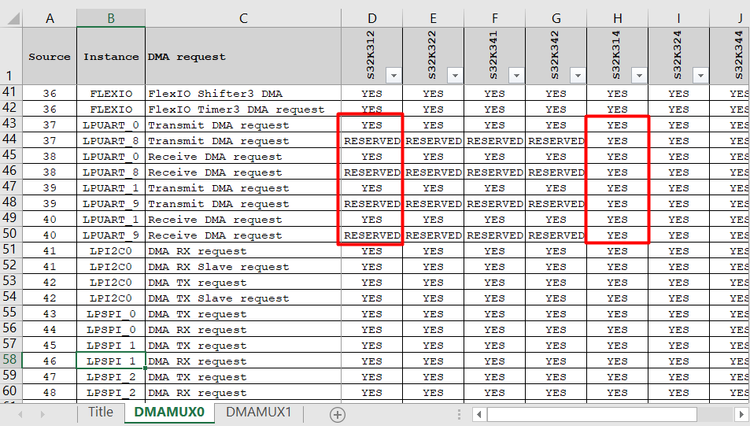Click Transmit DMA request in row 47

(x=243, y=188)
